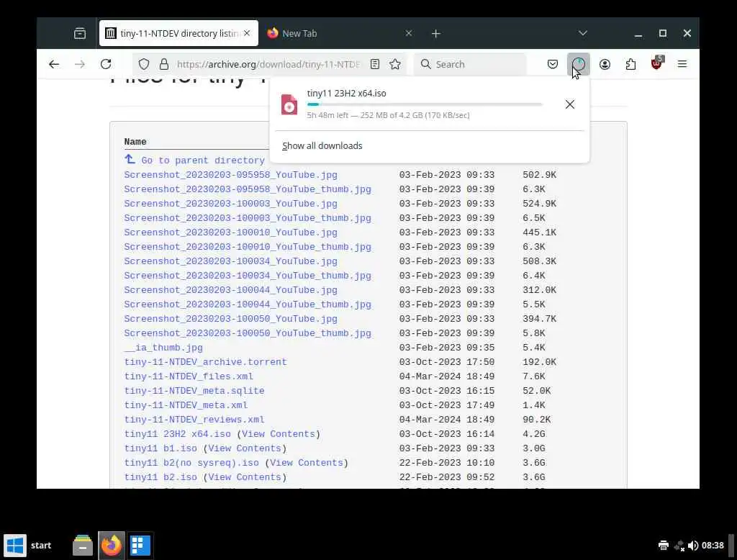This screenshot has height=560, width=737.
Task: Click the downloads toolbar button
Action: click(579, 64)
